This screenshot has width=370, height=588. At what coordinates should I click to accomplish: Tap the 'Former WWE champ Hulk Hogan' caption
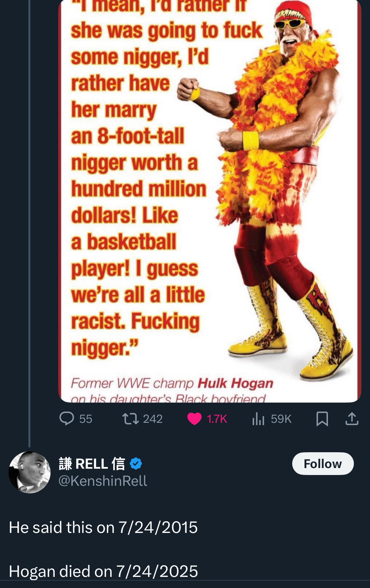click(x=172, y=383)
